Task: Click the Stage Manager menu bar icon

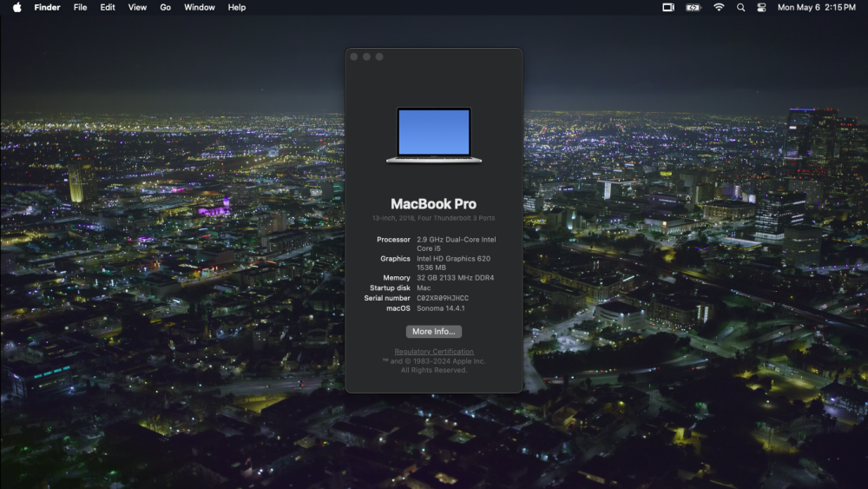Action: tap(668, 7)
